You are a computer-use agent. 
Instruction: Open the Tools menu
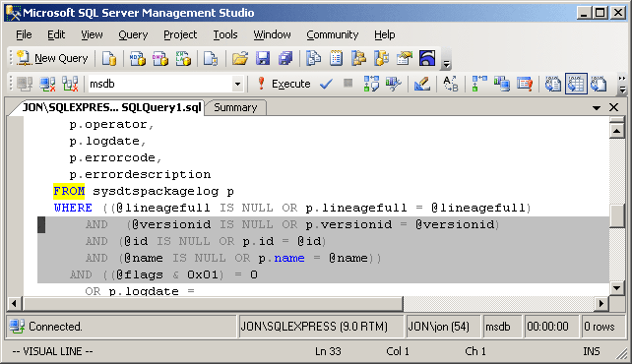click(225, 35)
